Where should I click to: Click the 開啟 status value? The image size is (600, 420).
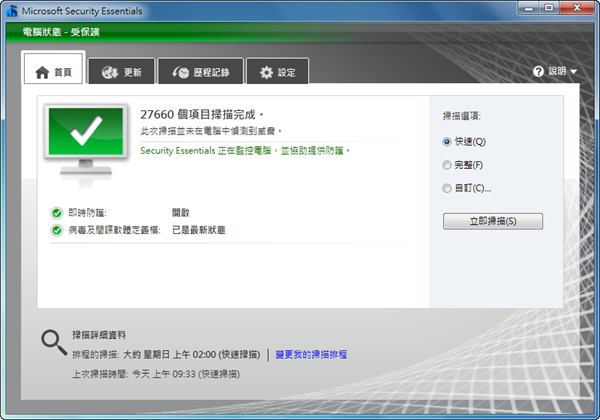[181, 213]
